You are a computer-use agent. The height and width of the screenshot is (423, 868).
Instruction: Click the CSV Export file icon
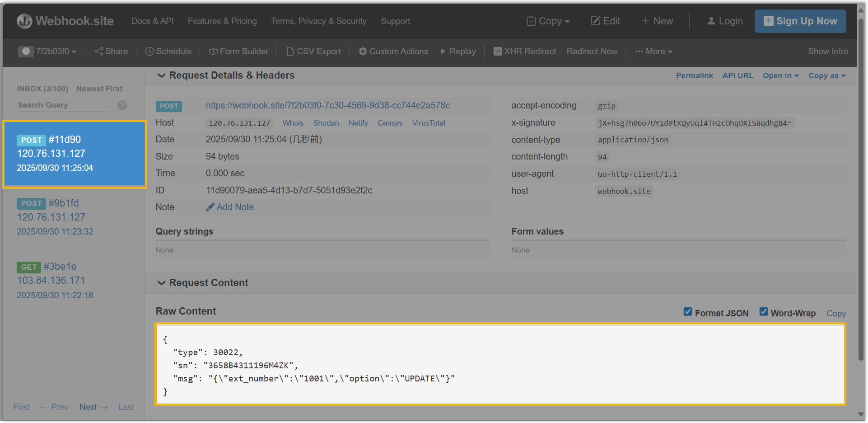tap(290, 52)
